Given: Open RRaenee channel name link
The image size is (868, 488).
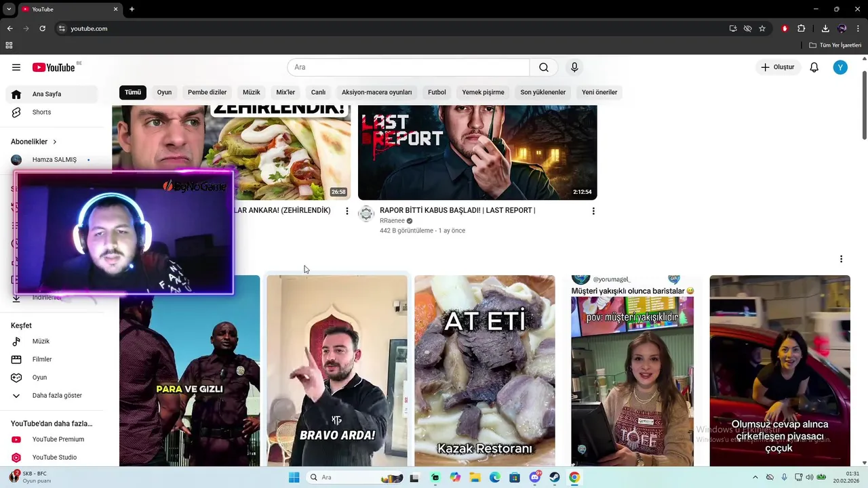Looking at the screenshot, I should click(392, 220).
